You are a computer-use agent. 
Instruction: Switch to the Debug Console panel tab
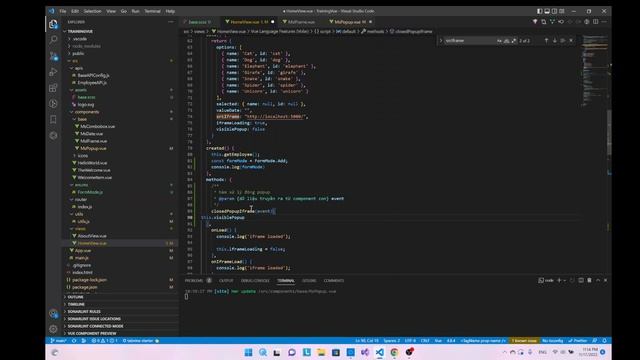coord(255,281)
